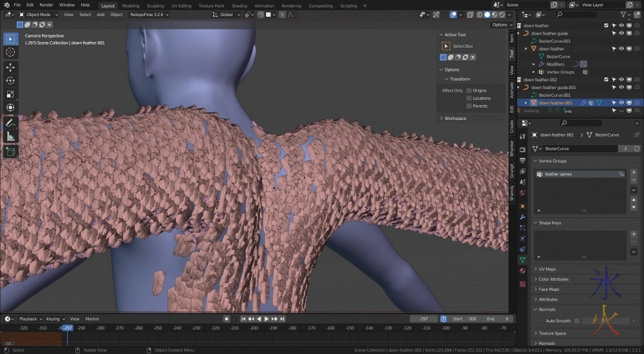
Task: Tick the Parents affect-only checkbox
Action: pyautogui.click(x=469, y=106)
